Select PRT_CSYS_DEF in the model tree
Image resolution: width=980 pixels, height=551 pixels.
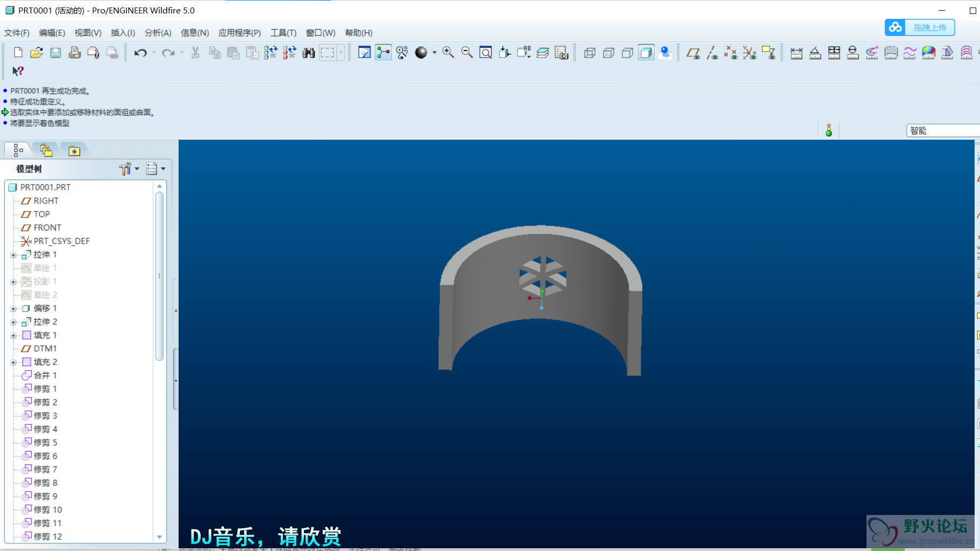(61, 241)
